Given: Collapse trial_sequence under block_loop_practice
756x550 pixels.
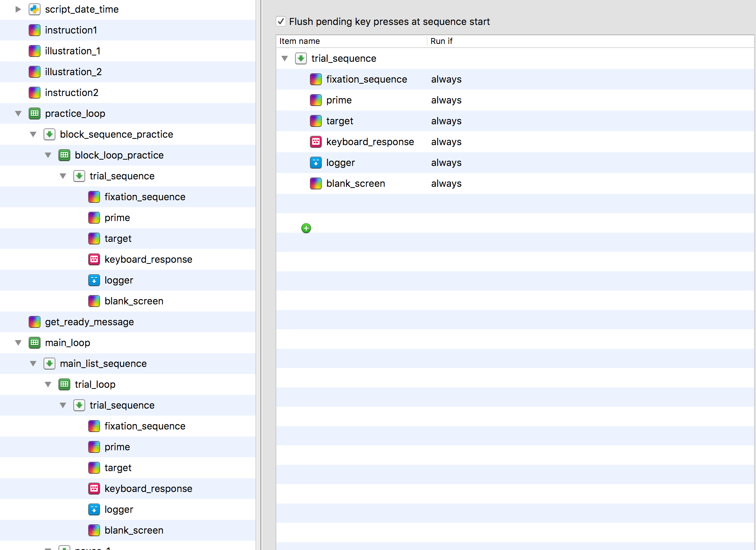Looking at the screenshot, I should click(x=63, y=176).
